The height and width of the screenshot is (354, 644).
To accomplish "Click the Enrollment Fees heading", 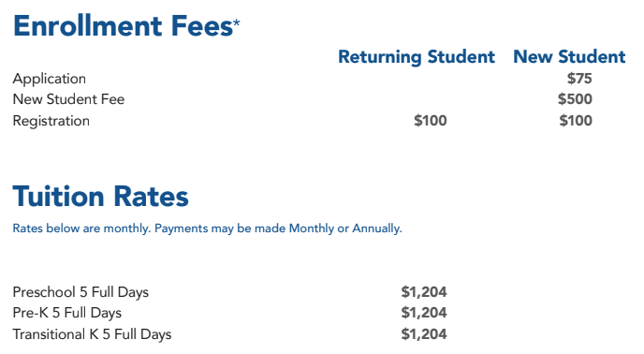I will tap(124, 26).
